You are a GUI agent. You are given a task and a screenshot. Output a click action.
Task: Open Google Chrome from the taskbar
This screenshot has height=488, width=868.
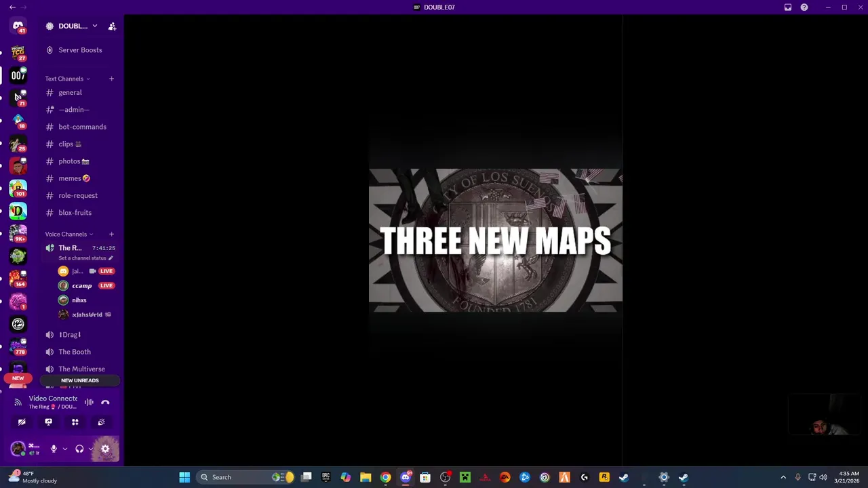(385, 477)
